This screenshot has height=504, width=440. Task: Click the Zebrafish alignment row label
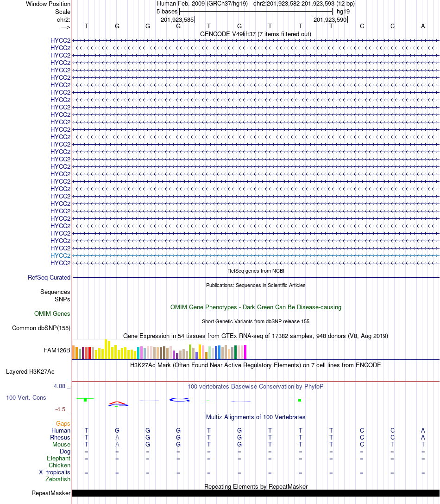point(58,479)
